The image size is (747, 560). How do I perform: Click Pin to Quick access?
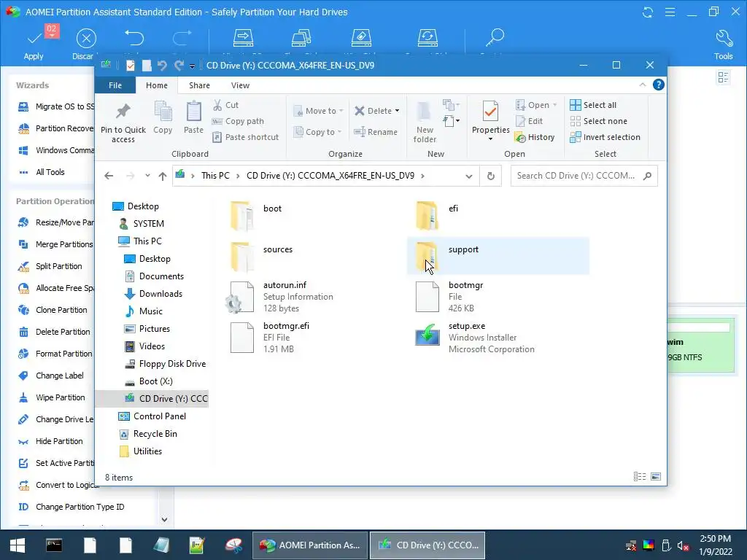point(123,122)
